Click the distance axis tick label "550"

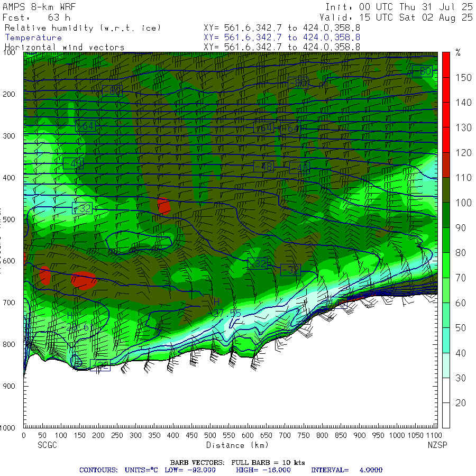tap(228, 435)
